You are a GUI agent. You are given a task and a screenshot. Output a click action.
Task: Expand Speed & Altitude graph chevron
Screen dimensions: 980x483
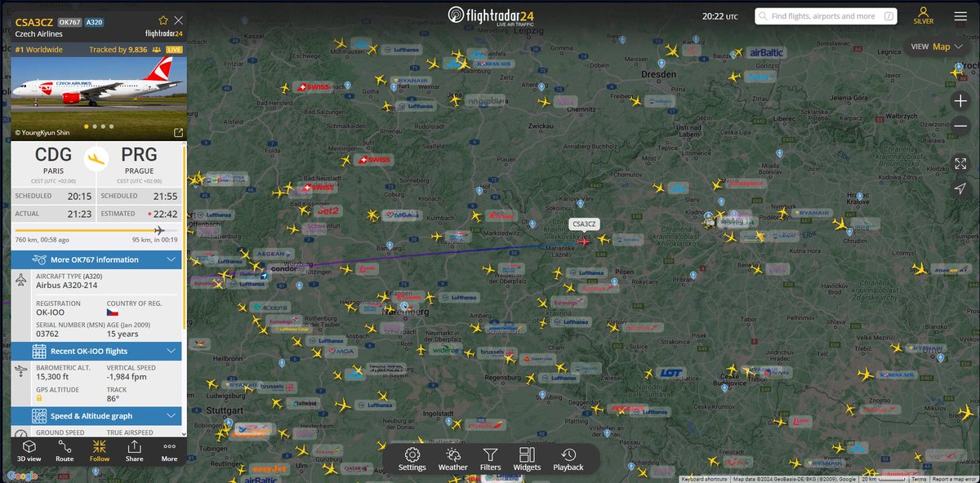click(x=171, y=415)
